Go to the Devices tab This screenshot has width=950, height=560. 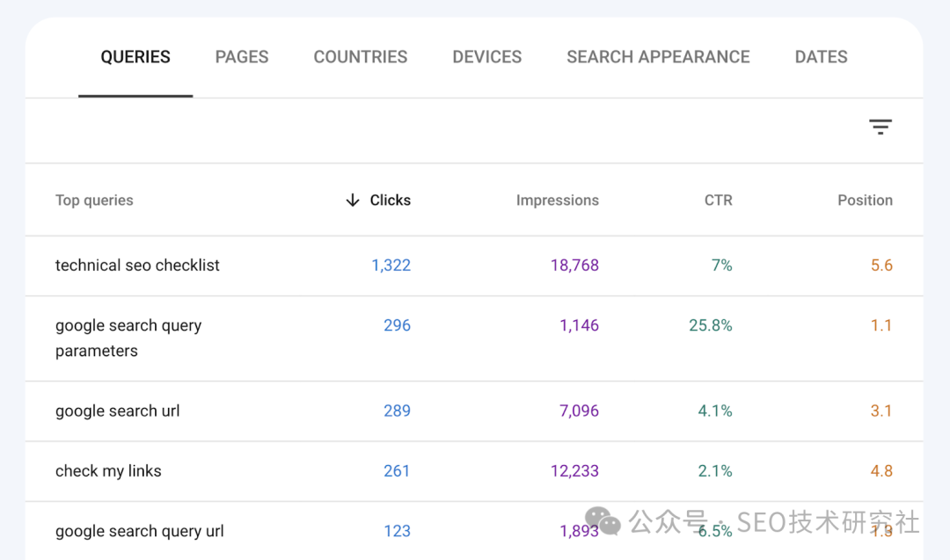point(487,57)
